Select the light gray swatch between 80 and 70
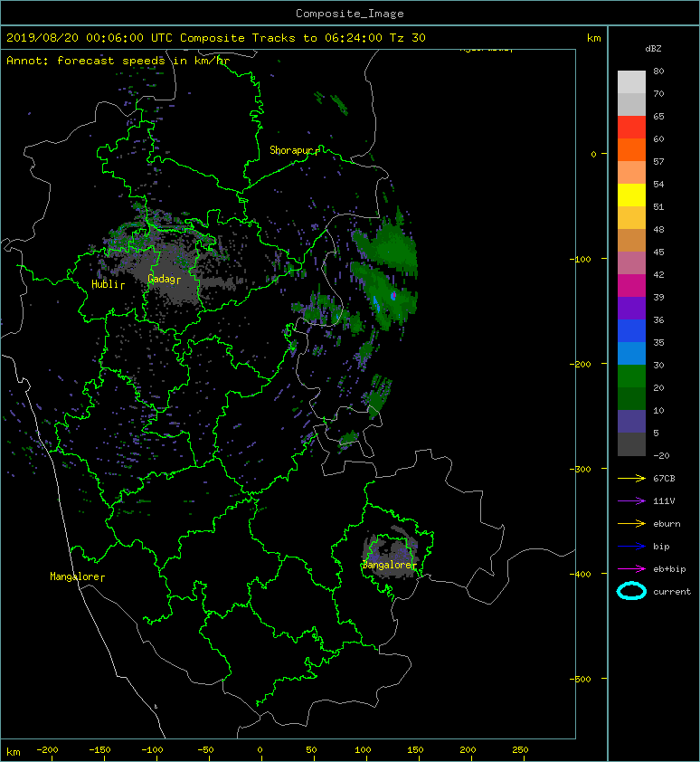700x762 pixels. coord(631,81)
